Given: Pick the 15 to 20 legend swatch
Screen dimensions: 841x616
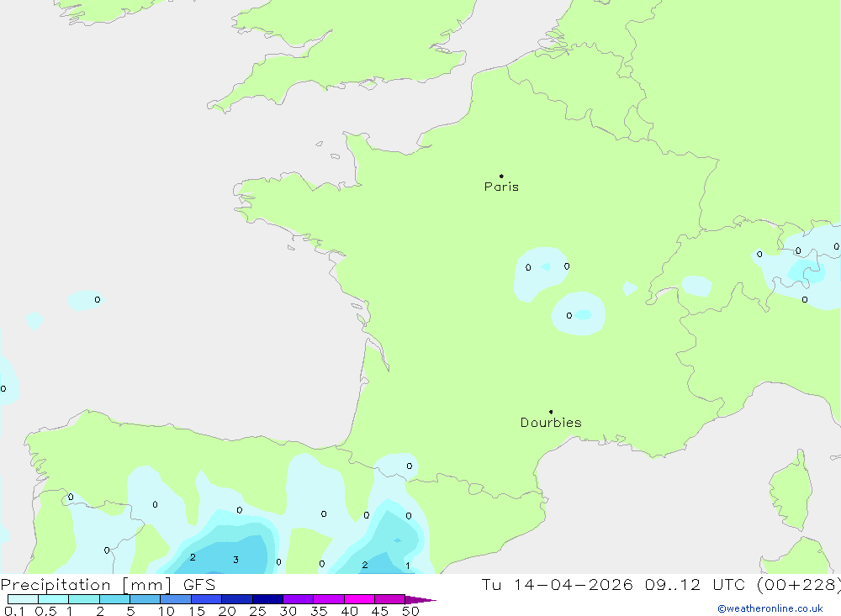Looking at the screenshot, I should [207, 599].
